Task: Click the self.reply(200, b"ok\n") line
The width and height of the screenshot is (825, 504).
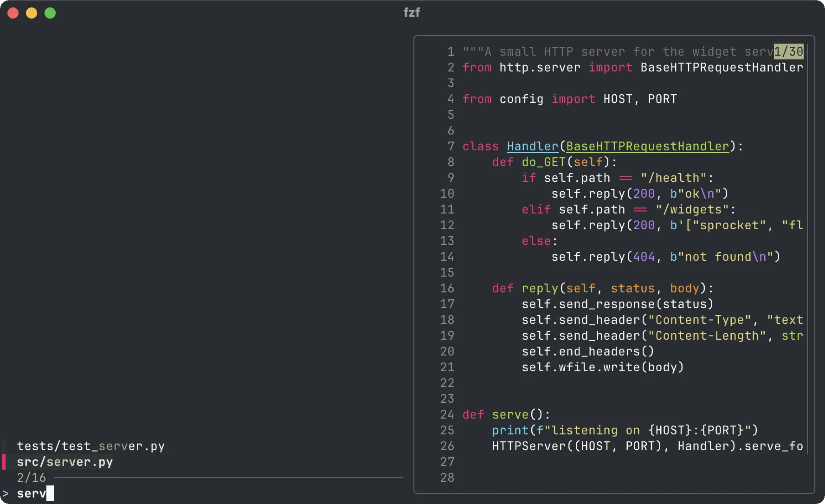Action: pyautogui.click(x=640, y=194)
